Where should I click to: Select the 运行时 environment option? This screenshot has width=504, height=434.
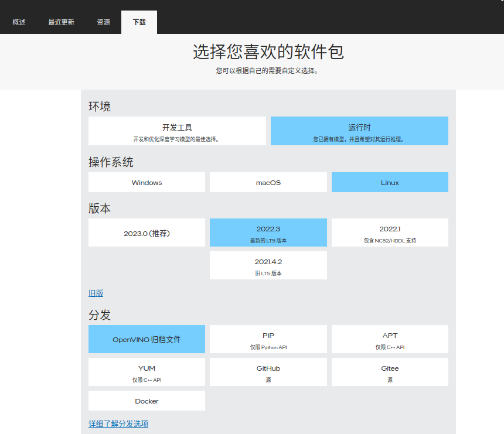pyautogui.click(x=359, y=131)
